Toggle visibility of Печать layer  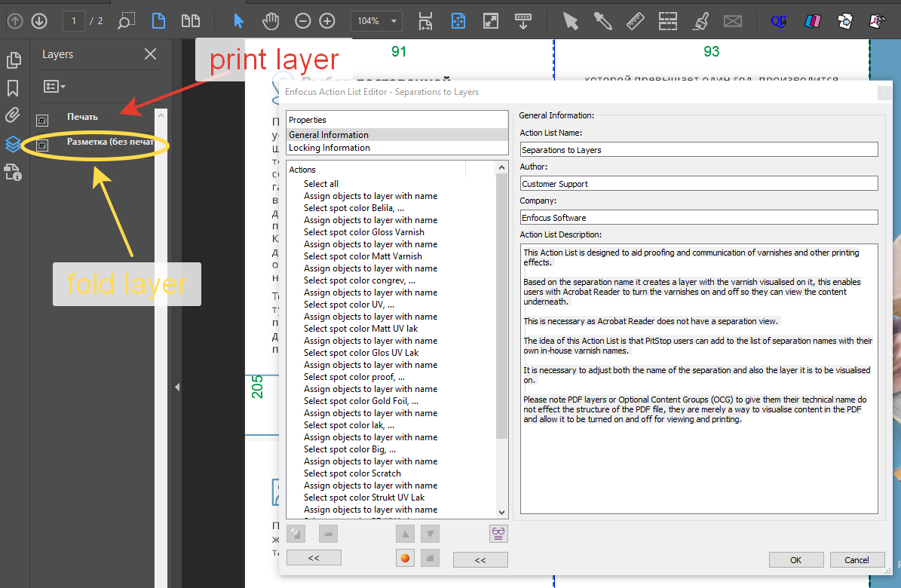click(42, 120)
